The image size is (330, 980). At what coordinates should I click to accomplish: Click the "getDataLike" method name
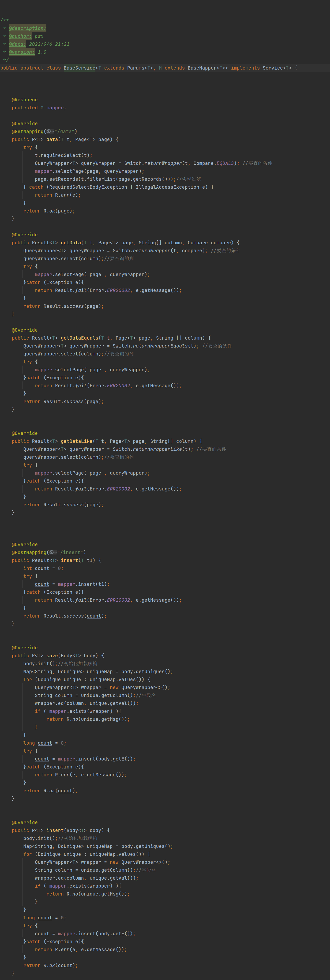pyautogui.click(x=77, y=441)
